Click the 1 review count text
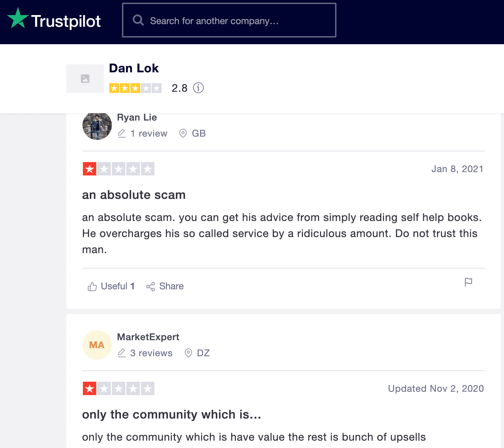Image resolution: width=504 pixels, height=448 pixels. (x=149, y=133)
